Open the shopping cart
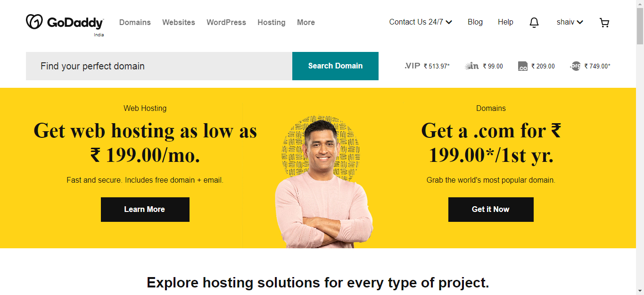This screenshot has width=644, height=295. (604, 23)
